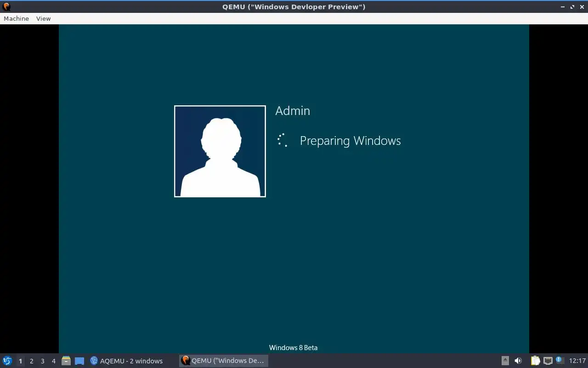
Task: Open the update notification tray icon
Action: tap(560, 360)
